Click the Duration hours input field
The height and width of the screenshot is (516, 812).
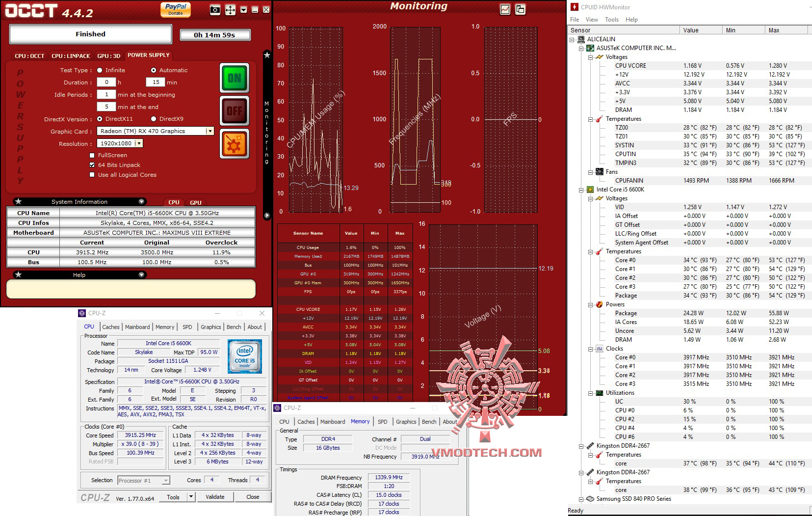pos(106,82)
